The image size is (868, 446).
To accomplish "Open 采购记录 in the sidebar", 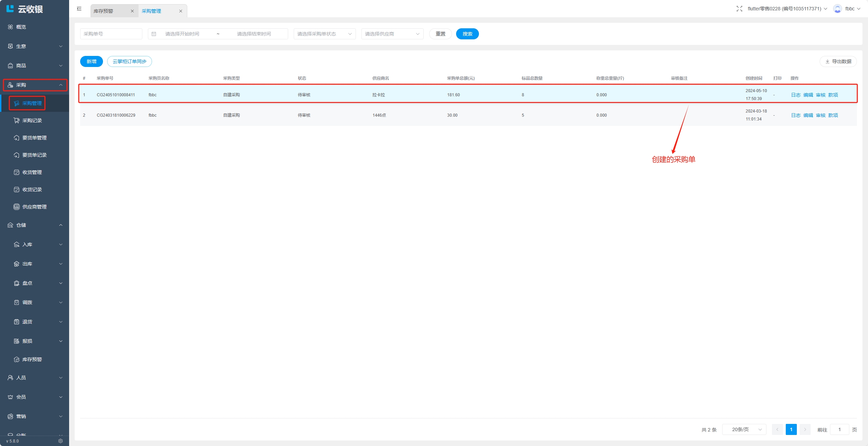I will (x=32, y=120).
